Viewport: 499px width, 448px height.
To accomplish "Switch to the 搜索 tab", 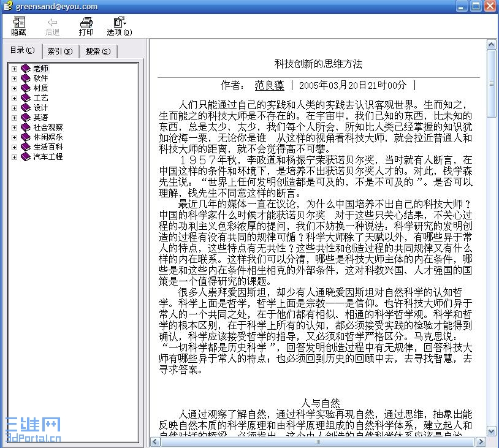I will point(97,50).
